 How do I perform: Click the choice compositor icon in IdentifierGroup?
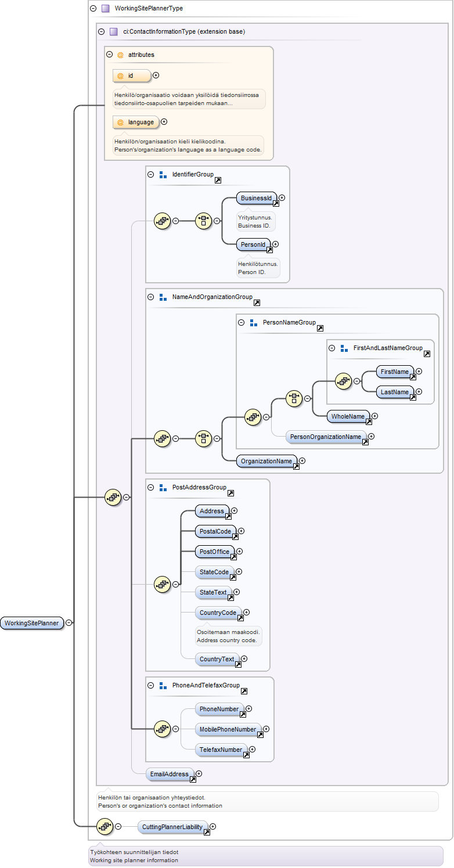tap(203, 221)
